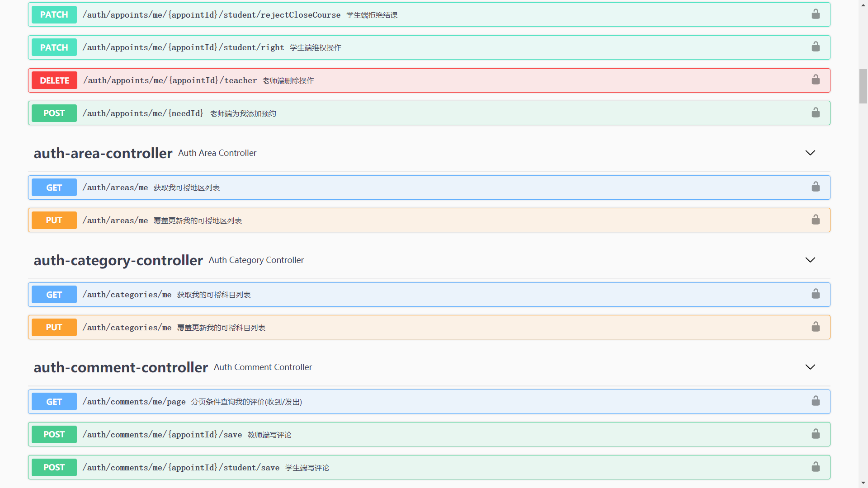Click lock icon on PUT /auth/categories/me row
Viewport: 868px width, 488px height.
[816, 327]
